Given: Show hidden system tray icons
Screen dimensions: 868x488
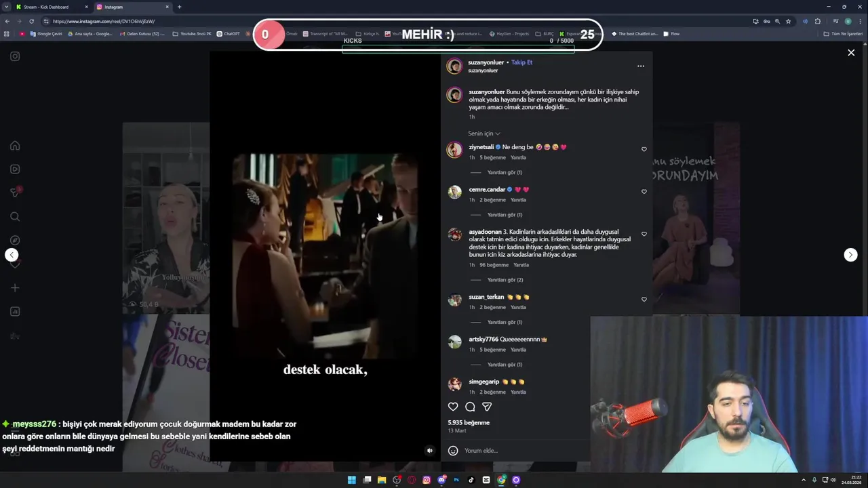Looking at the screenshot, I should (804, 480).
